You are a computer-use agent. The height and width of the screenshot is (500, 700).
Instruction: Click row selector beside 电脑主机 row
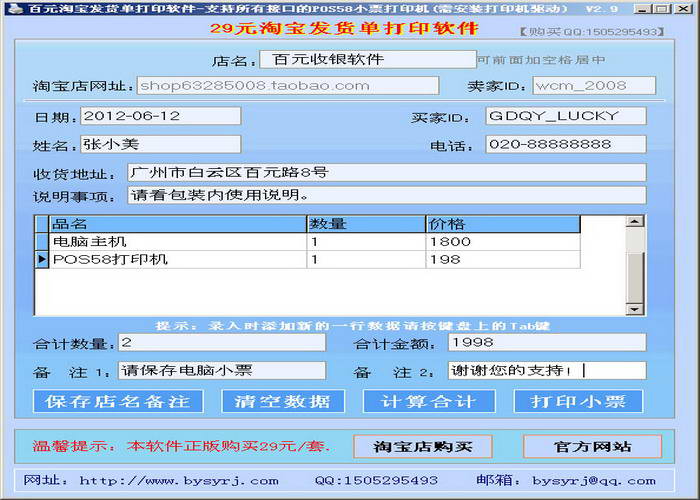(42, 242)
